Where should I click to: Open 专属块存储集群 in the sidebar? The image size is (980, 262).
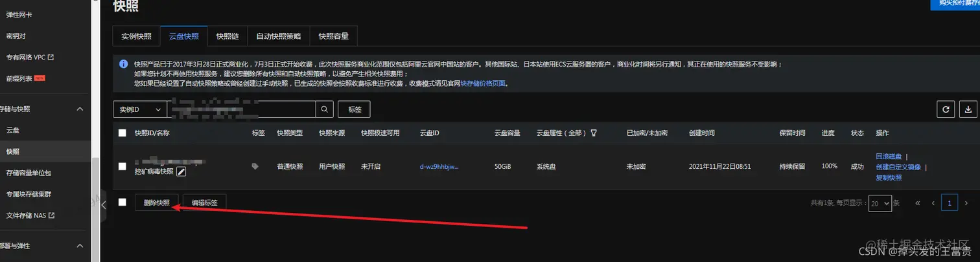[28, 193]
